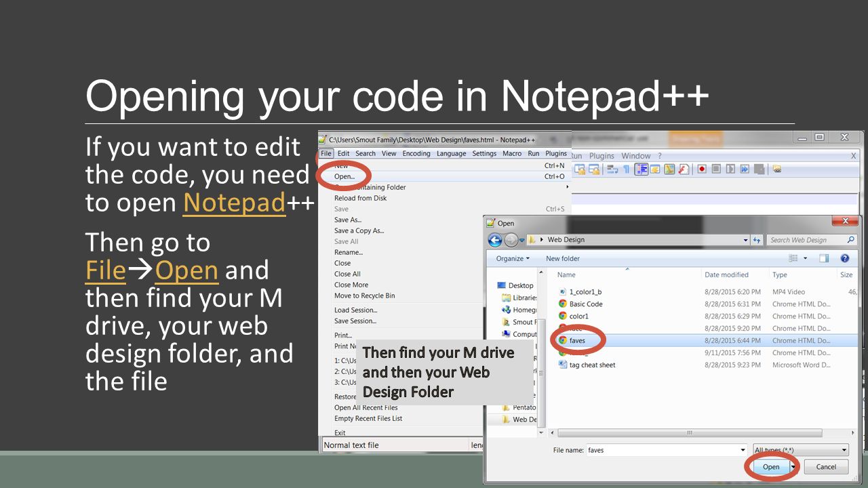
Task: Click the search magnifier in Open dialog
Action: point(850,240)
